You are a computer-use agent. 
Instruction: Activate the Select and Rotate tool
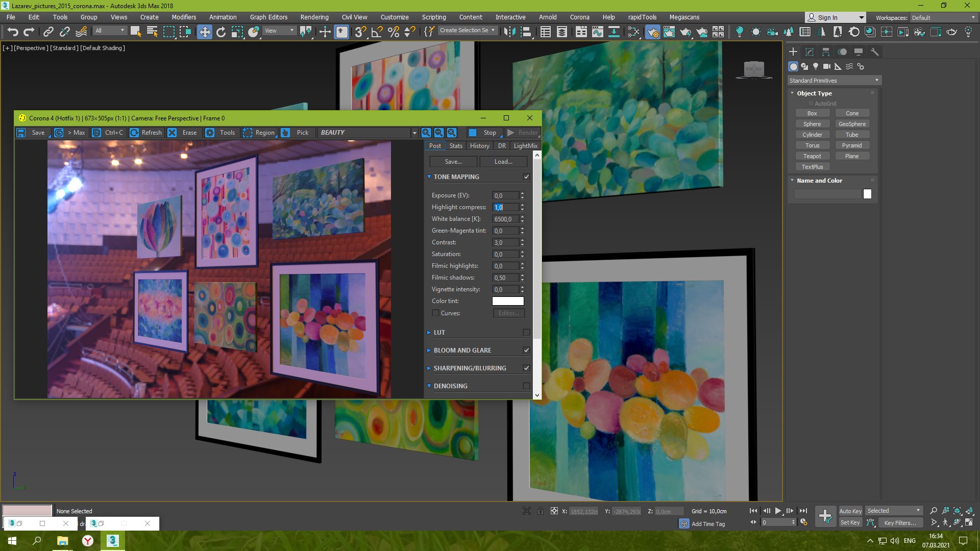point(221,32)
